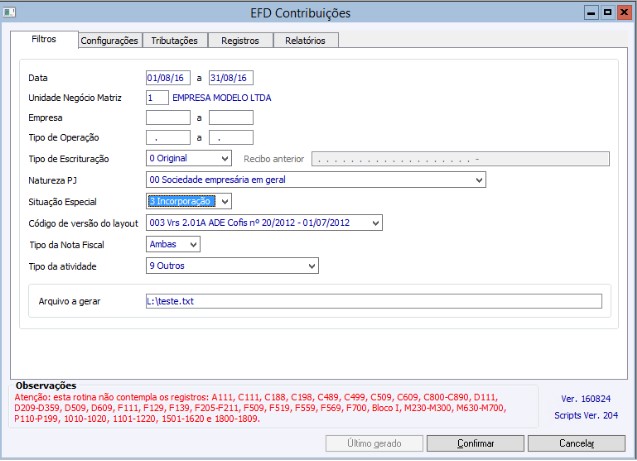Open the Situação Especial dropdown
The image size is (637, 461).
point(225,201)
